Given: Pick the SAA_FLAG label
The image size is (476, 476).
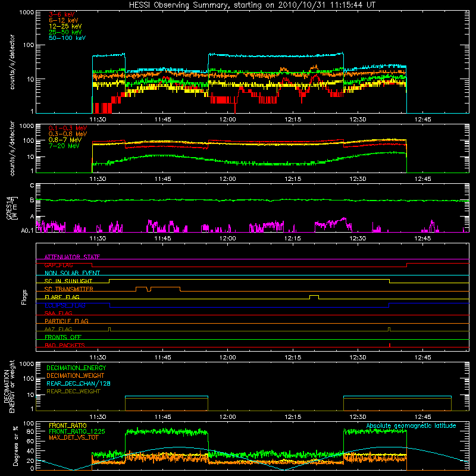Looking at the screenshot, I should 58,313.
